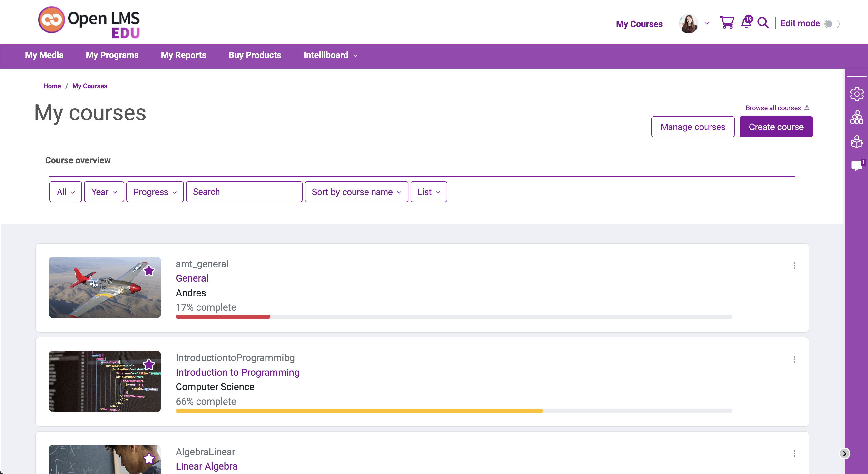Image resolution: width=868 pixels, height=474 pixels.
Task: Go to Home breadcrumb link
Action: click(x=52, y=86)
